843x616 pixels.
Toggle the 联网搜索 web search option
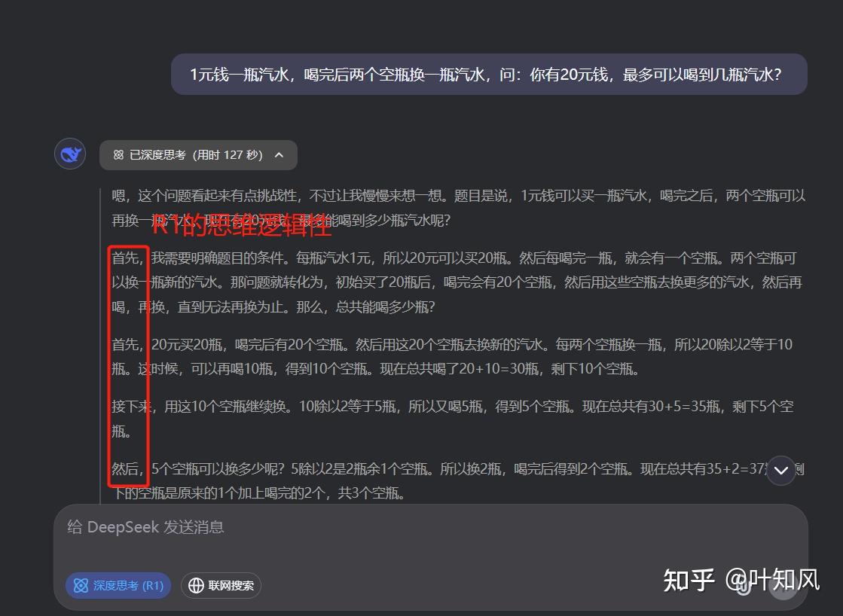[x=221, y=585]
